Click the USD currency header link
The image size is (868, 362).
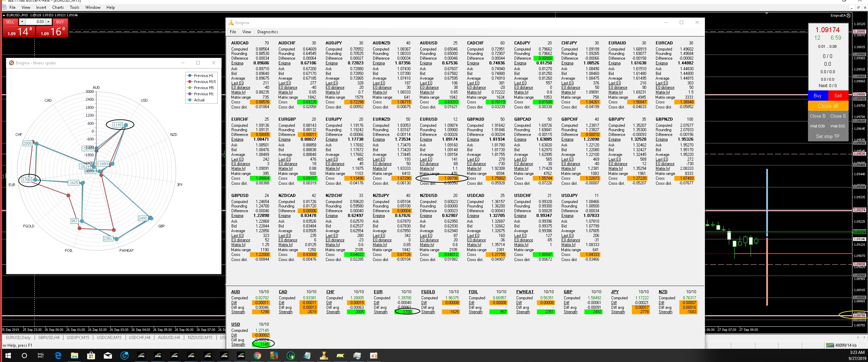[x=235, y=324]
